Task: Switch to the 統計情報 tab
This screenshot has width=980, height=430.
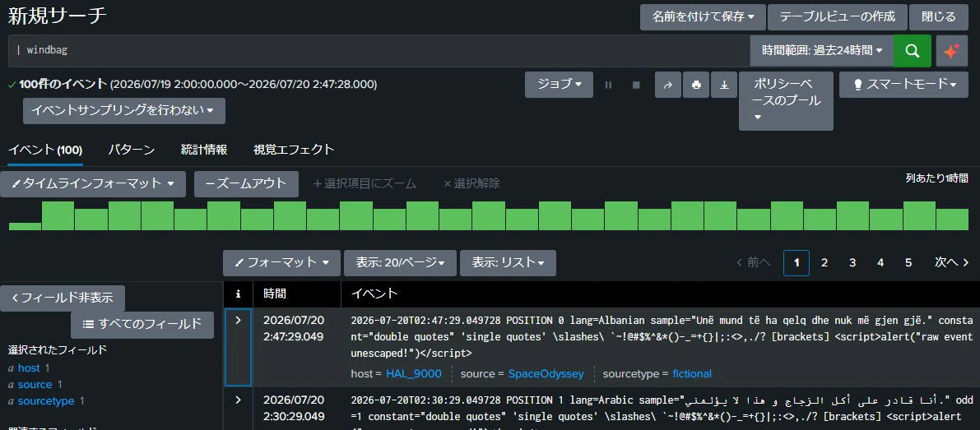Action: 204,150
